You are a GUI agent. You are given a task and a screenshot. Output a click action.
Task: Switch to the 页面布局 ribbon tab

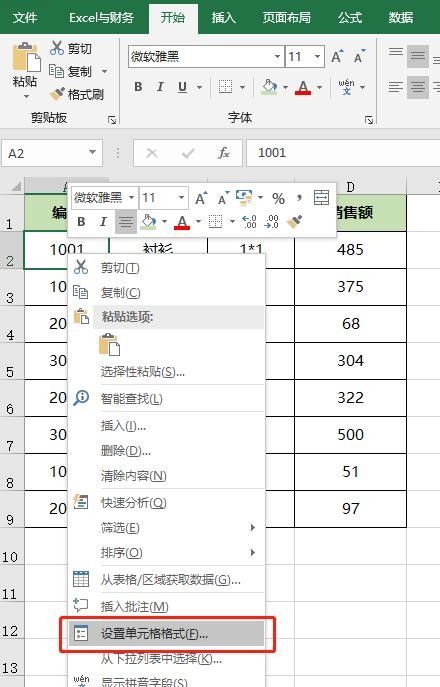point(287,18)
